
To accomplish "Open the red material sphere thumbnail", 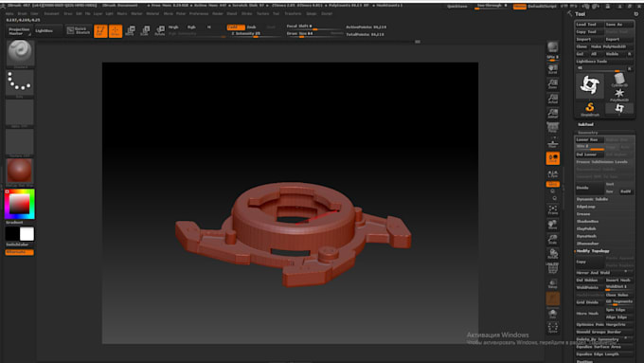I will pyautogui.click(x=19, y=171).
